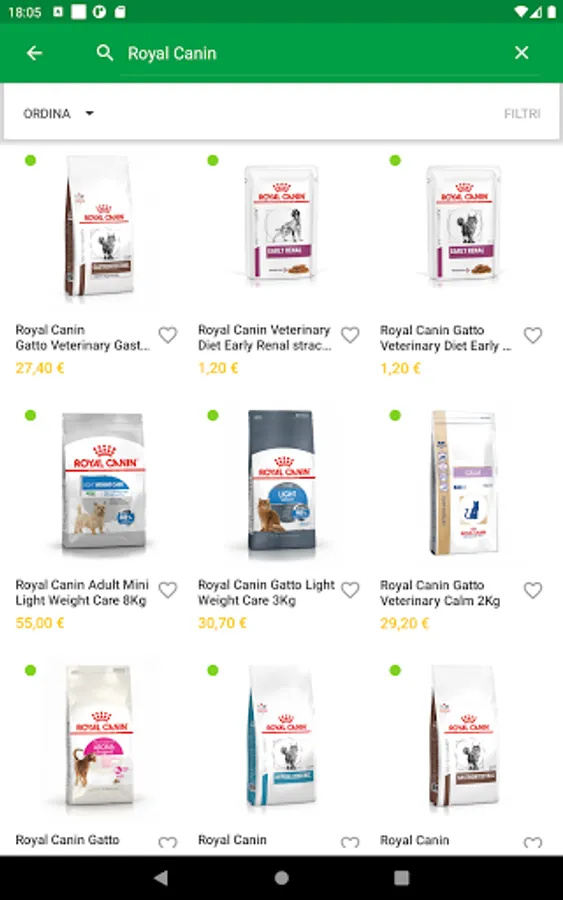Click the search magnifier icon
This screenshot has height=900, width=563.
(104, 53)
